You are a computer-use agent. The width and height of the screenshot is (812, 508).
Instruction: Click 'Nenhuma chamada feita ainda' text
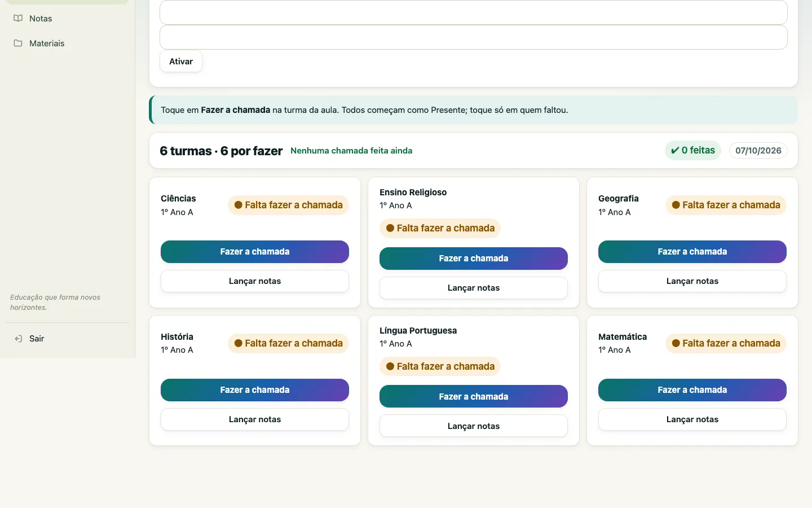click(351, 151)
